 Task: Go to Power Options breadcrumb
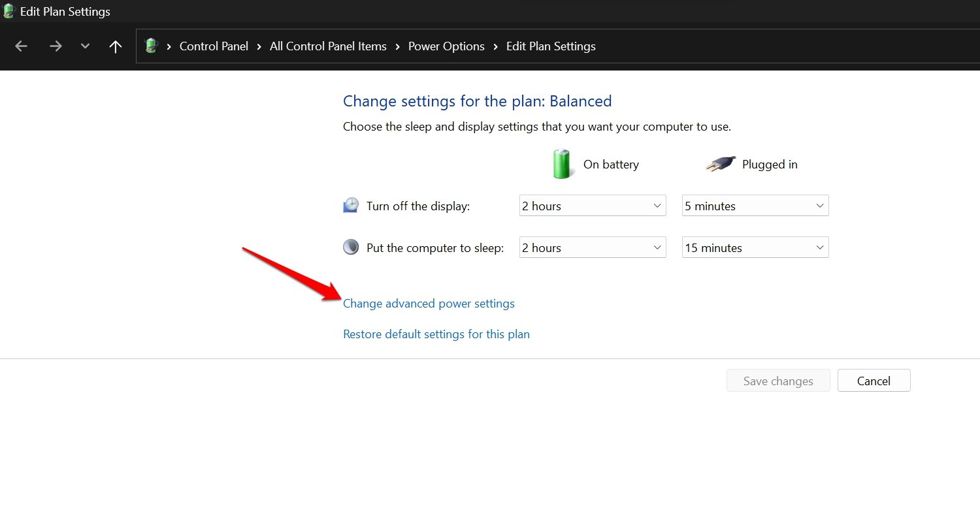pyautogui.click(x=446, y=46)
